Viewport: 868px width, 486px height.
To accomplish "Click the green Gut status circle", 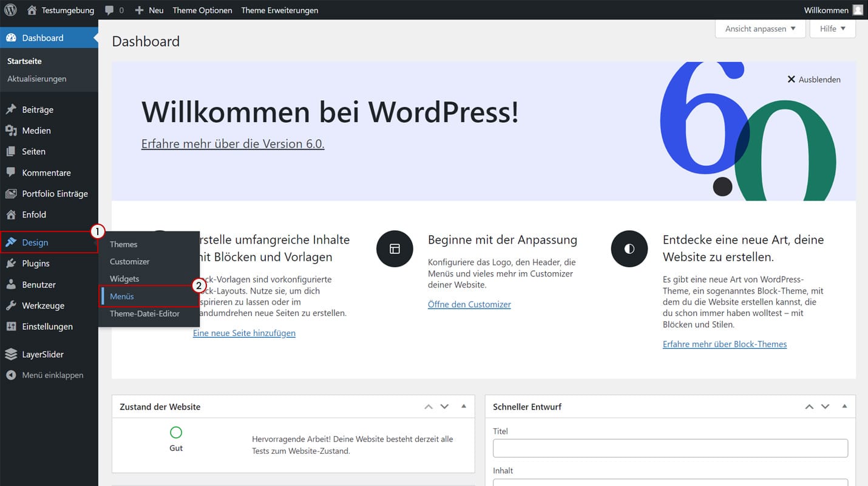I will (x=176, y=433).
